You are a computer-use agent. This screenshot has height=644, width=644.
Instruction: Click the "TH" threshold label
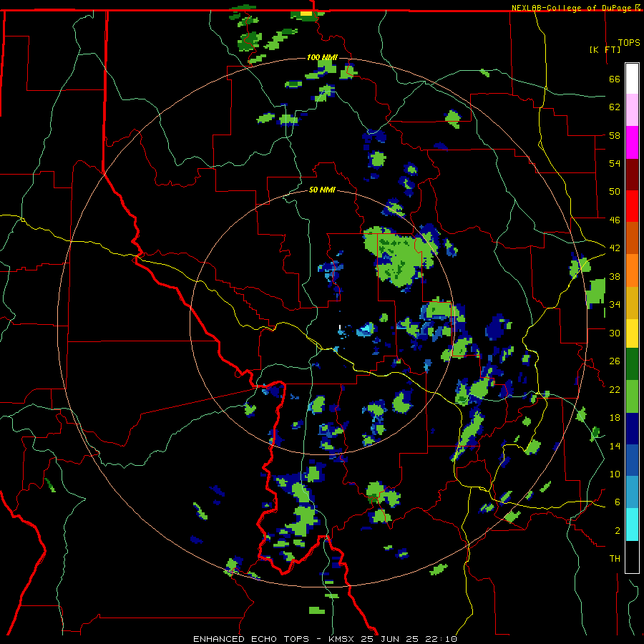[x=615, y=559]
